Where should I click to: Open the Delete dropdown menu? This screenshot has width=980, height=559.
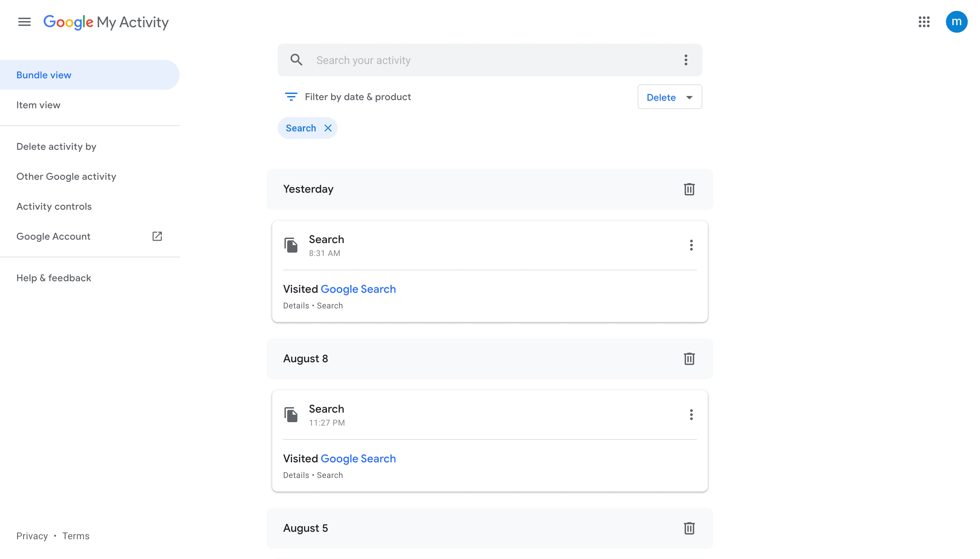point(669,97)
